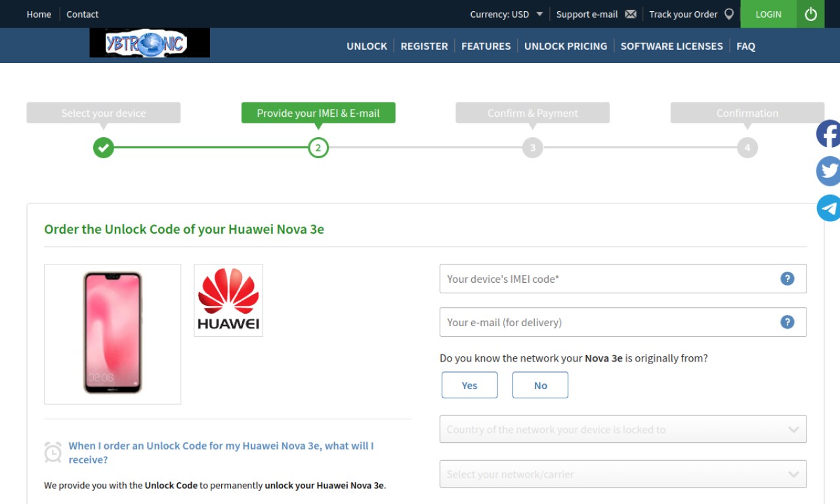840x504 pixels.
Task: Open the FEATURES menu item
Action: (x=486, y=46)
